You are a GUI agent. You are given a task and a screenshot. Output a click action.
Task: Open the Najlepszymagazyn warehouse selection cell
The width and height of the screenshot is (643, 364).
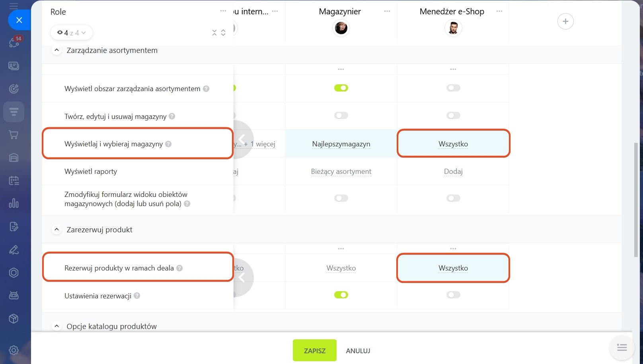point(341,144)
